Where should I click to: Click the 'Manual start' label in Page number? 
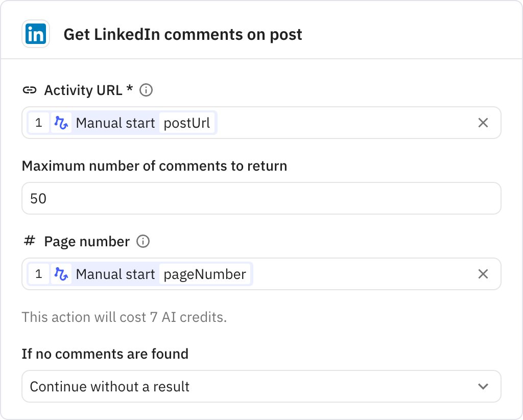tap(115, 274)
